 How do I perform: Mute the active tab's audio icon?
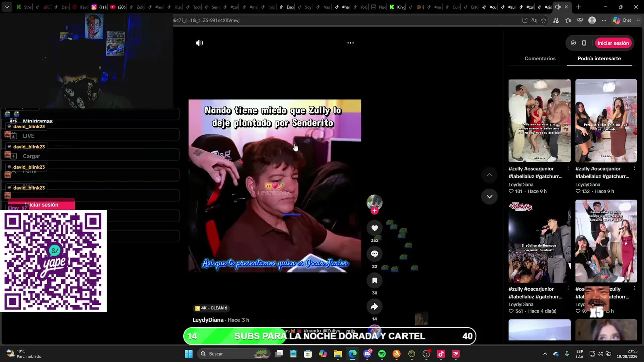coord(557,7)
